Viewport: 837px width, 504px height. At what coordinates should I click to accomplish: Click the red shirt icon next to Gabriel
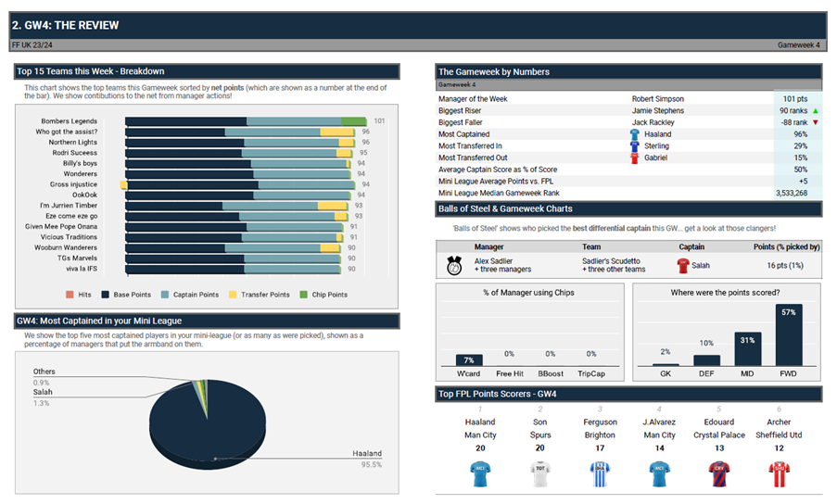click(635, 158)
